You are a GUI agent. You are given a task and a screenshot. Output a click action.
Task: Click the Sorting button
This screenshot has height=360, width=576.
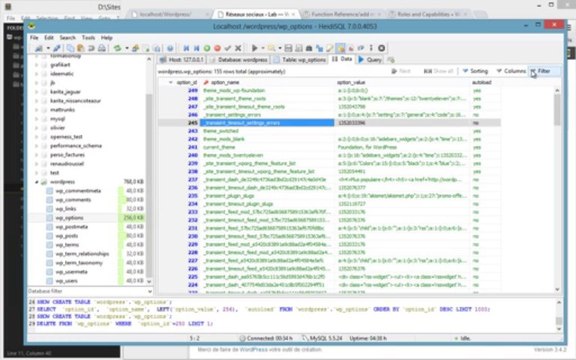pos(475,71)
